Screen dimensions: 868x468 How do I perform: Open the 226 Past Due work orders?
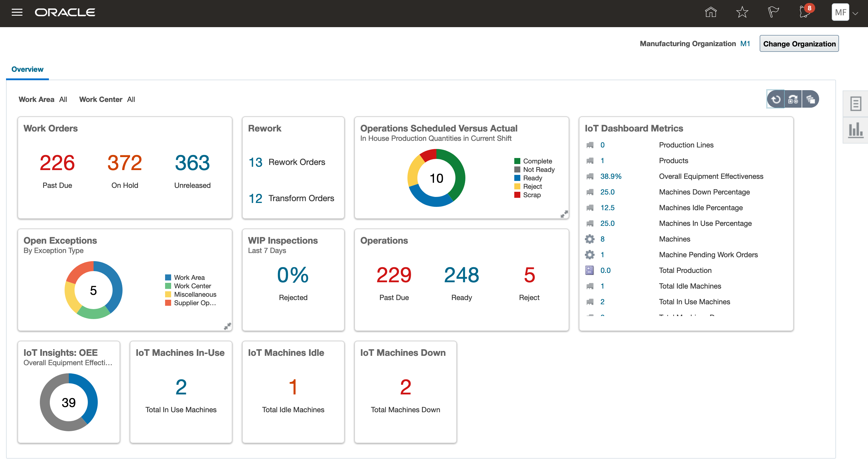(57, 163)
